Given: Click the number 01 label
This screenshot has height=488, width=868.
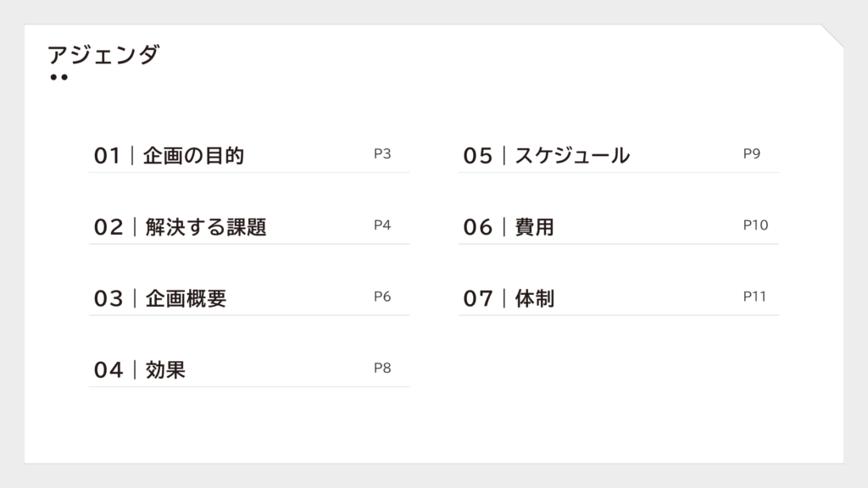Looking at the screenshot, I should [107, 156].
